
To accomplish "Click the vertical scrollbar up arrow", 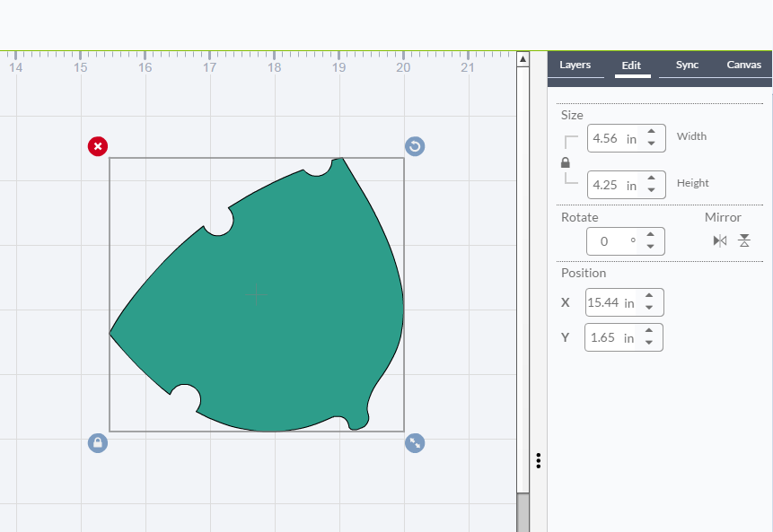I will [x=523, y=59].
